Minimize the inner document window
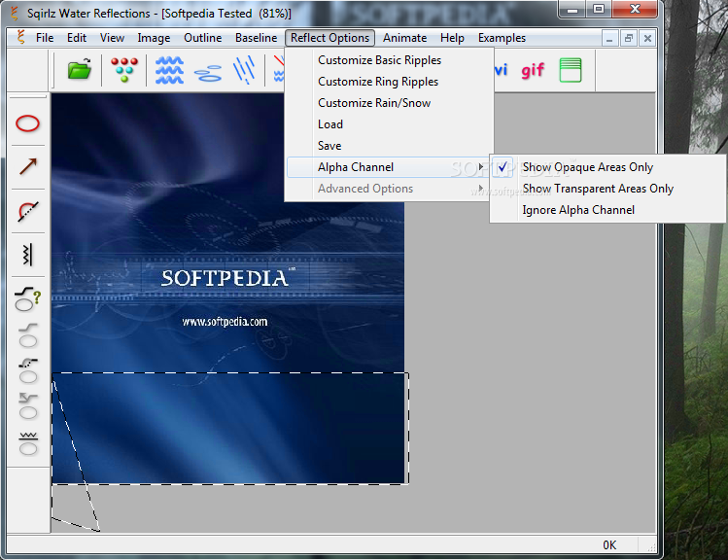Viewport: 728px width, 560px height. 609,38
